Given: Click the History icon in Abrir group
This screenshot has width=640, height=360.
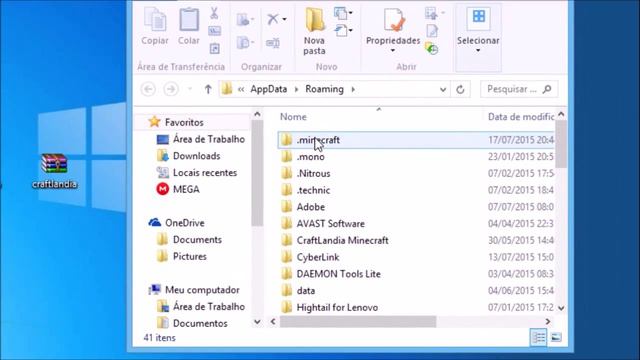Looking at the screenshot, I should coord(431,49).
